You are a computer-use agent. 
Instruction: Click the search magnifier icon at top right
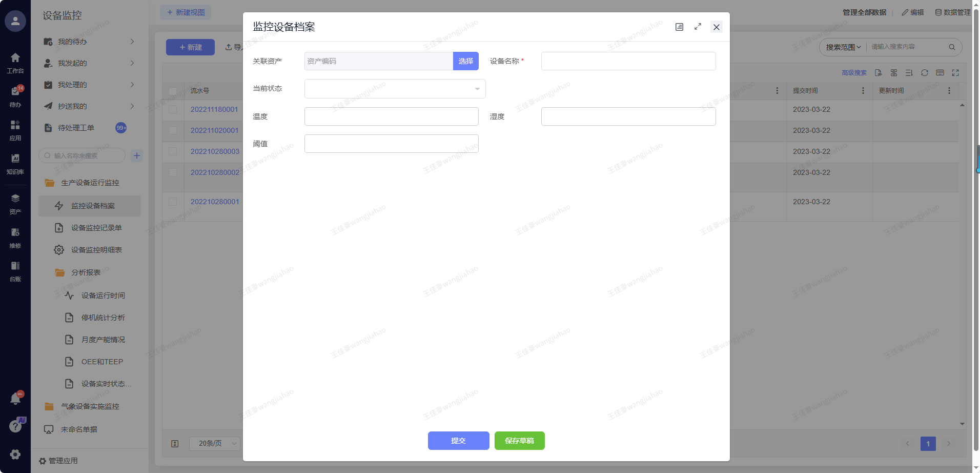(952, 47)
